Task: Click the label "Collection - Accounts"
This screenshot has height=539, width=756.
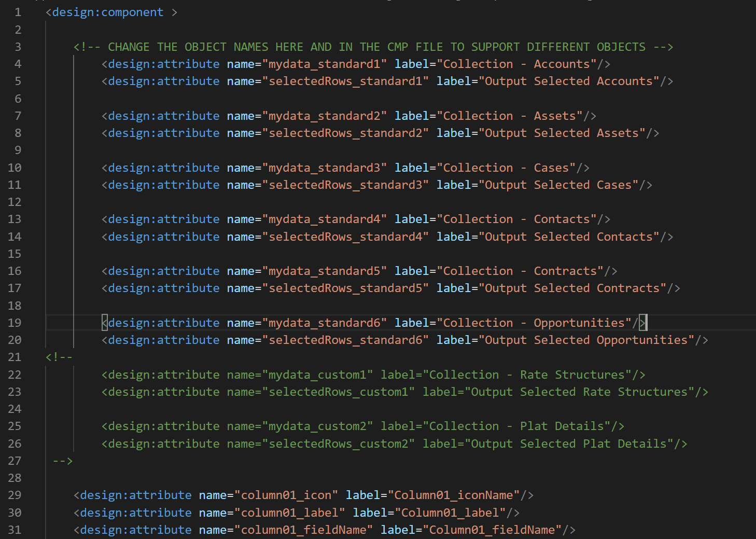Action: [517, 64]
